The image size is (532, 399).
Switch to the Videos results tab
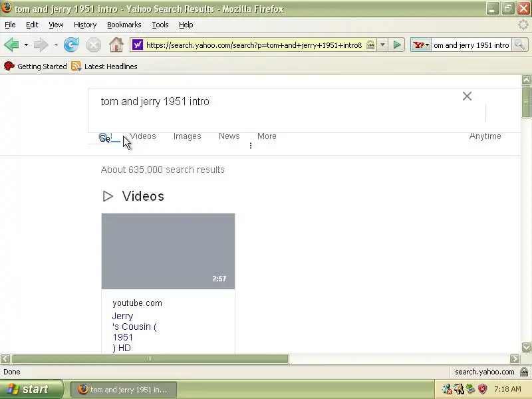pos(143,136)
